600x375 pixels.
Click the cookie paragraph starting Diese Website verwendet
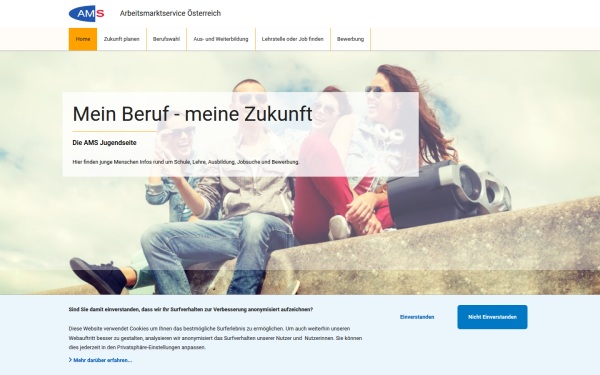215,338
